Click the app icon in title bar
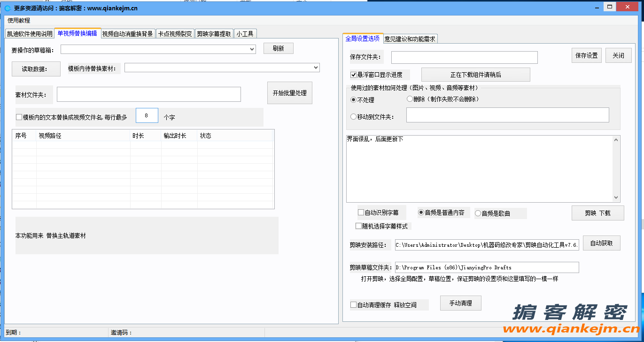The height and width of the screenshot is (342, 644). click(x=8, y=8)
